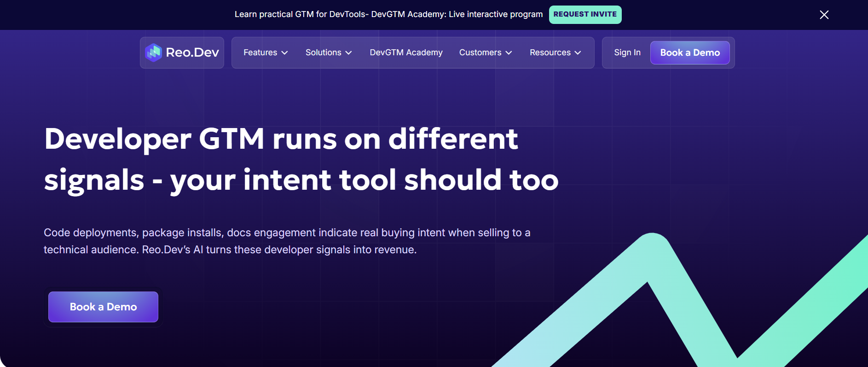Expand the Customers dropdown arrow
868x367 pixels.
(x=509, y=53)
